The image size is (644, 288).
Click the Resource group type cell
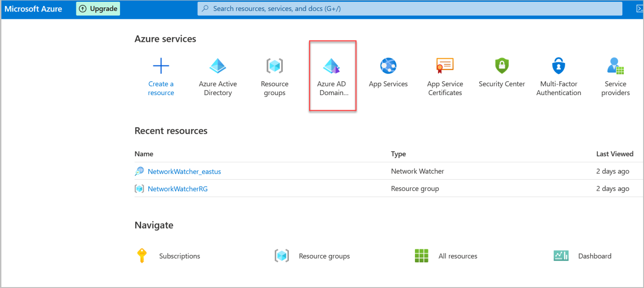click(x=415, y=188)
